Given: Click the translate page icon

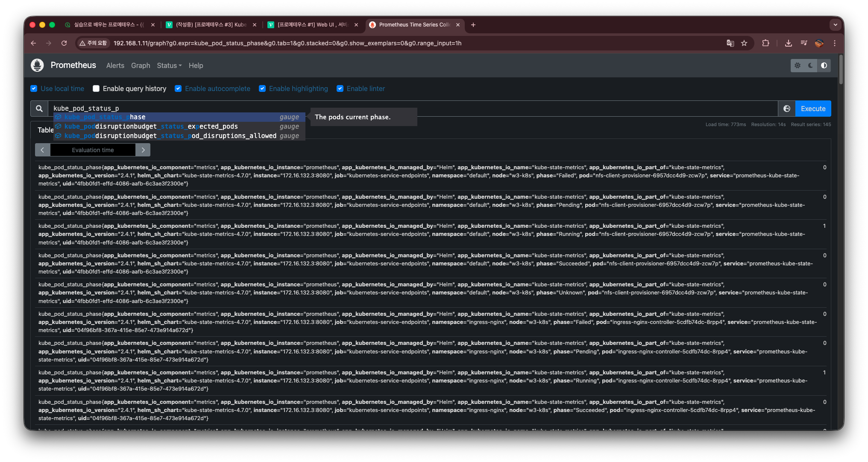Looking at the screenshot, I should point(730,43).
